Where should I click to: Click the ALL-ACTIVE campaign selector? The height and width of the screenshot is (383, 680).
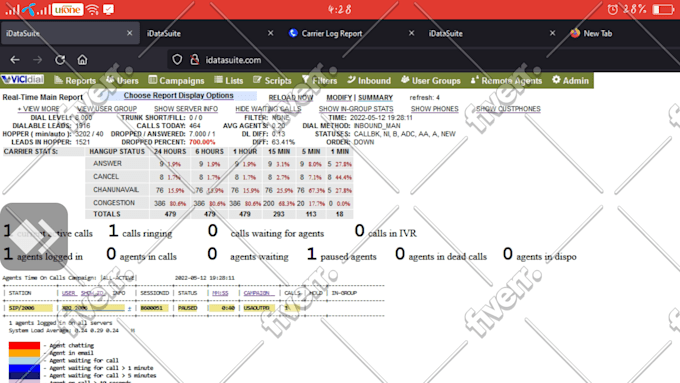[x=118, y=278]
